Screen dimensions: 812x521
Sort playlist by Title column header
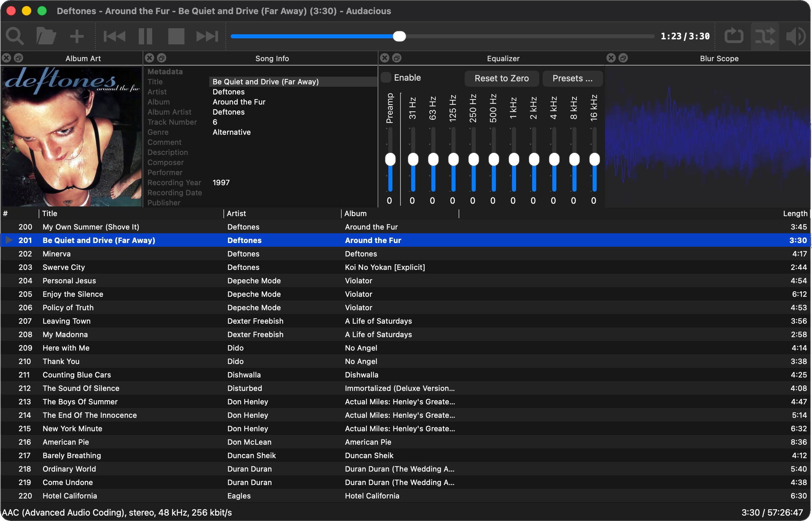131,214
